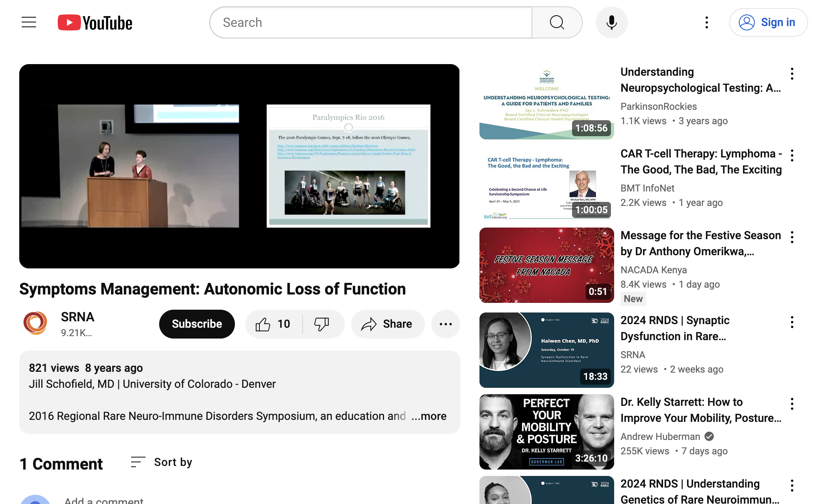
Task: Open options for CAR T-cell video
Action: point(792,155)
